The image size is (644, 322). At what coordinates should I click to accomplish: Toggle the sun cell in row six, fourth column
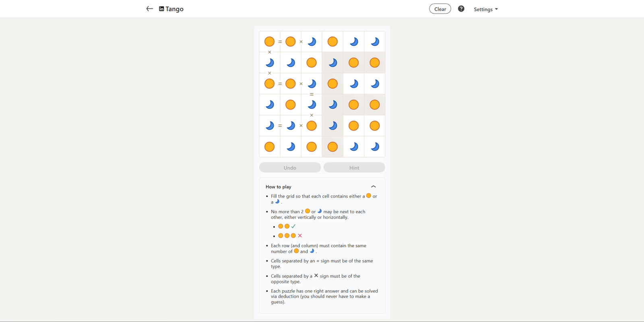click(x=332, y=147)
